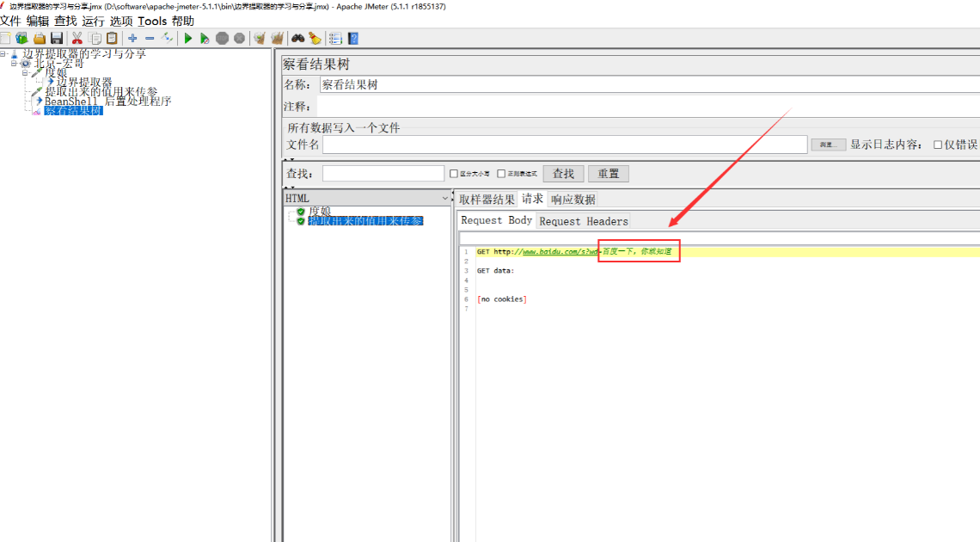Screen dimensions: 980x542
Task: Focus the 查找 search text field
Action: (383, 173)
